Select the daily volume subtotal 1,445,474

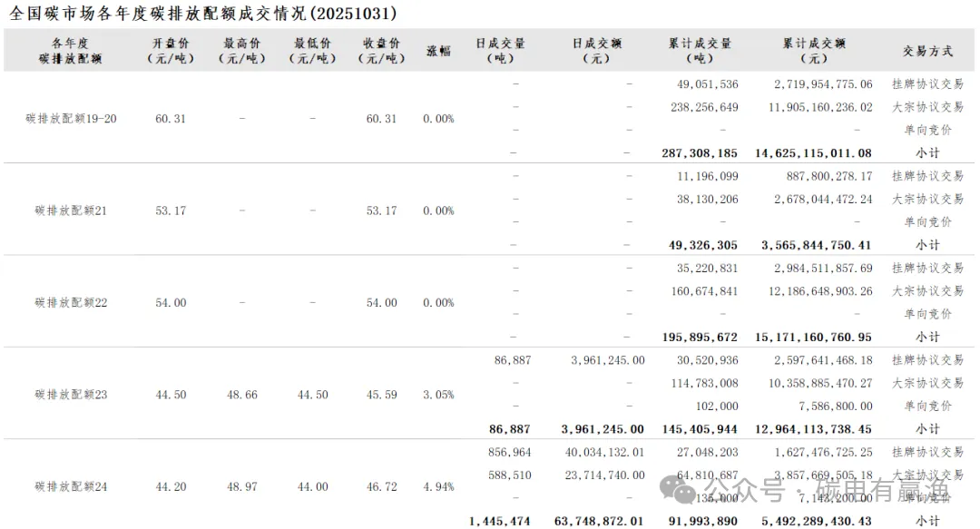[500, 521]
